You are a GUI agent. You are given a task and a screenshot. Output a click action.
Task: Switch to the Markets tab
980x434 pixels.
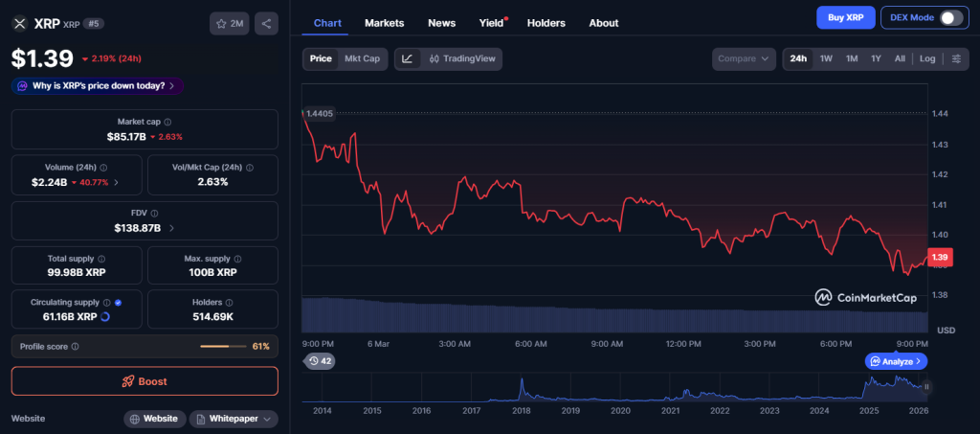(385, 23)
